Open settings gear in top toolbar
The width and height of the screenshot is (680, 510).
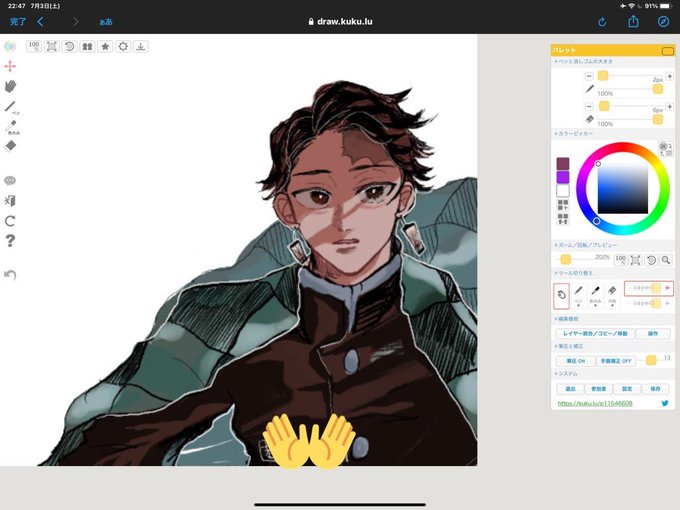click(x=123, y=46)
